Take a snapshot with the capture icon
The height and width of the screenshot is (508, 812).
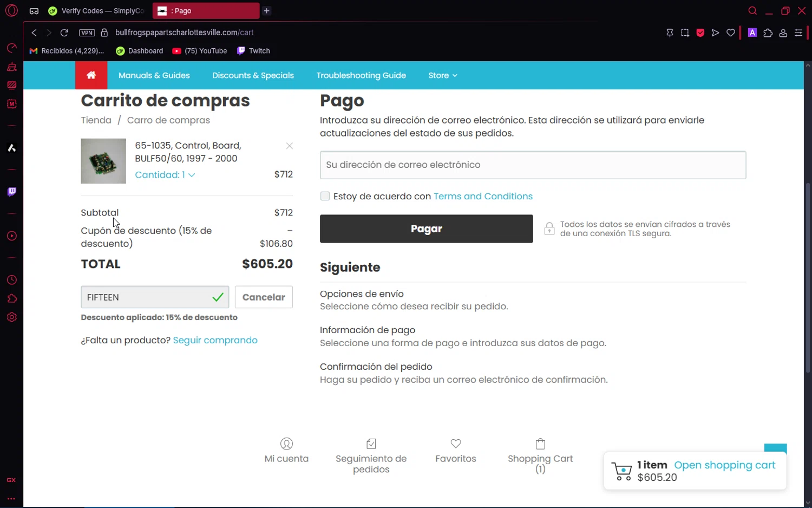(x=685, y=33)
